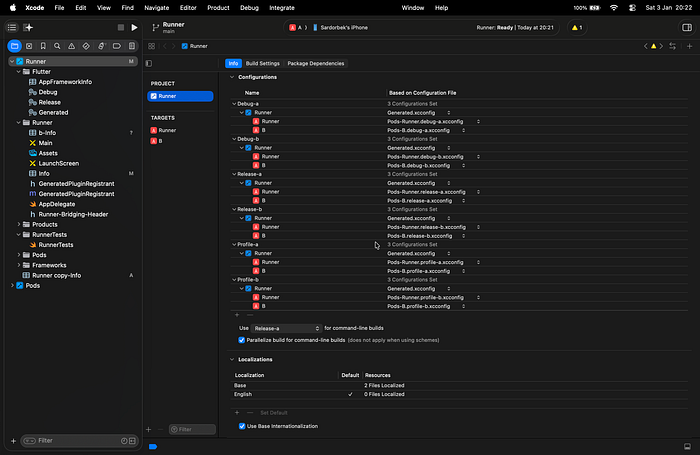Jump to next issue arrow
The height and width of the screenshot is (455, 700).
(661, 46)
